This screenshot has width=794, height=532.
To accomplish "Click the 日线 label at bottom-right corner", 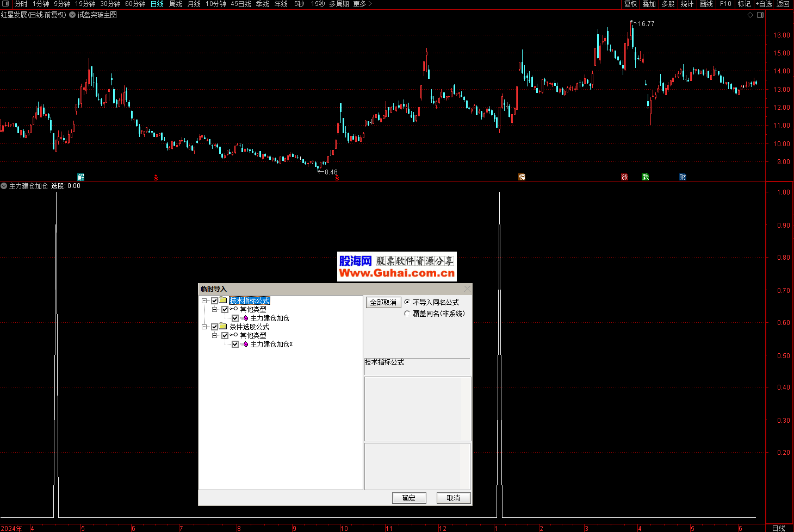I will (x=779, y=528).
